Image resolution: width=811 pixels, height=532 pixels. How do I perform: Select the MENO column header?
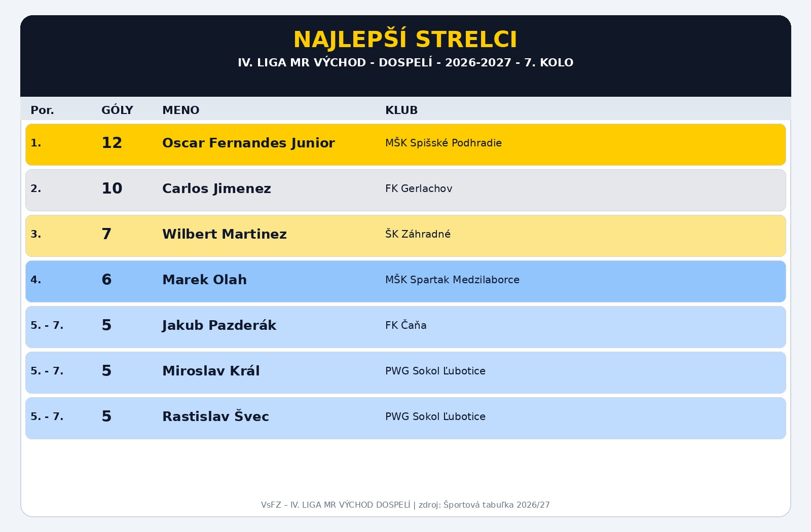click(x=181, y=110)
